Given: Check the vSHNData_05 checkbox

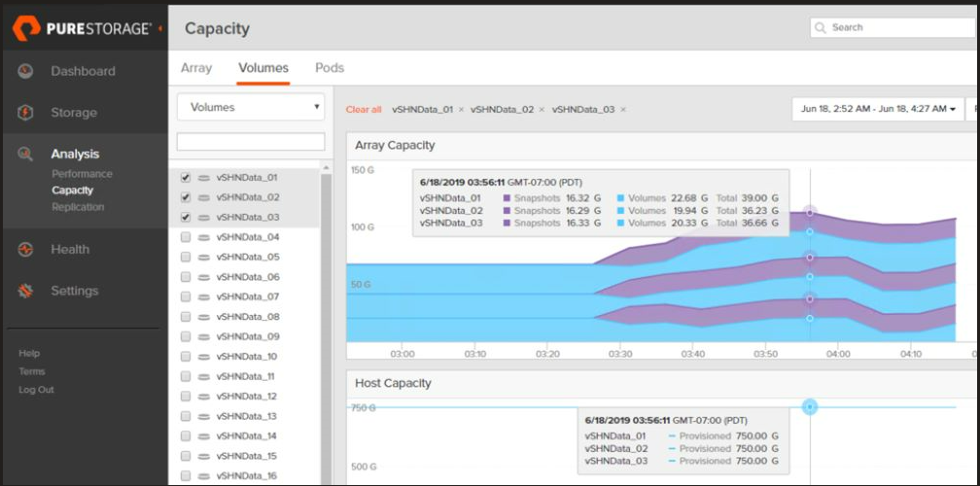Looking at the screenshot, I should 186,258.
